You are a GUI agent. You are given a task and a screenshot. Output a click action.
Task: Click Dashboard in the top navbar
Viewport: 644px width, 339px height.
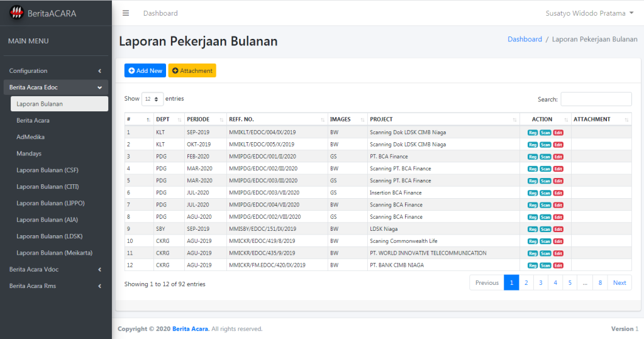coord(160,13)
